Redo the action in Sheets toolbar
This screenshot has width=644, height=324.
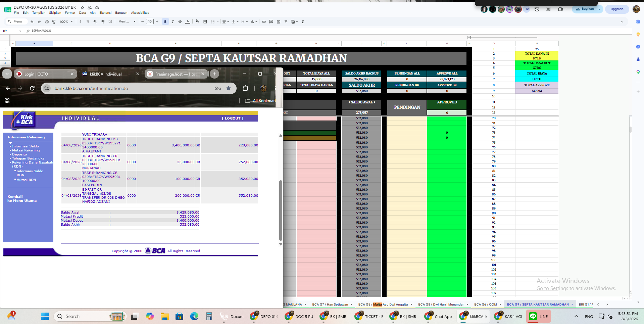pyautogui.click(x=39, y=21)
